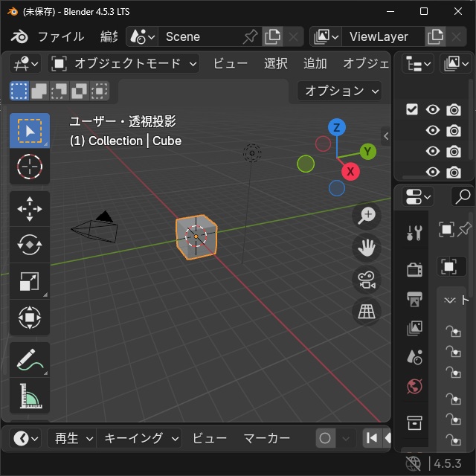Open the Tool properties tab (wrench icon)
This screenshot has height=476, width=476.
coord(414,233)
